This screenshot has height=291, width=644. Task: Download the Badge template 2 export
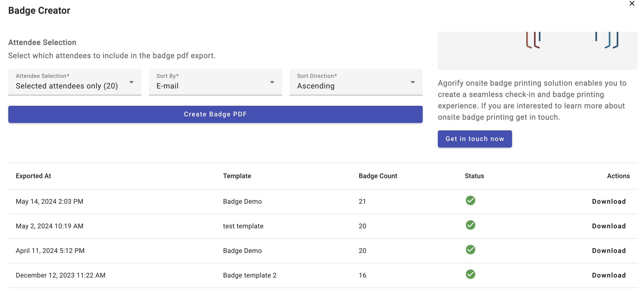point(609,275)
